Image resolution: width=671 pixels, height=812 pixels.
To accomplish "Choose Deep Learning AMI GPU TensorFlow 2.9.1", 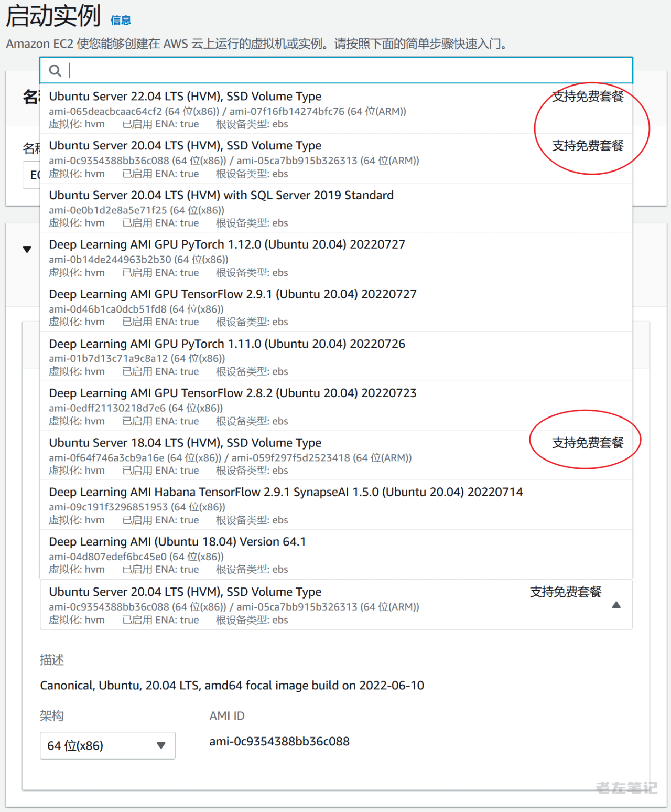I will click(336, 307).
